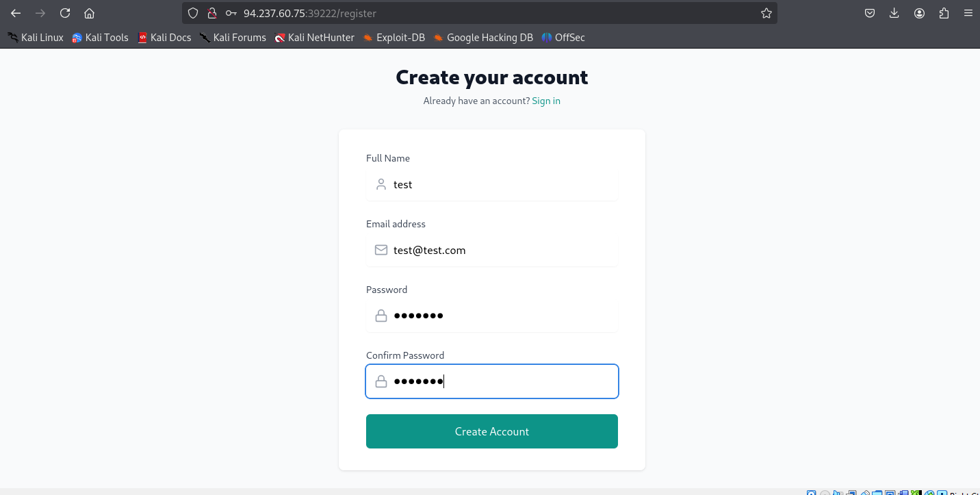This screenshot has width=980, height=495.
Task: Open the Downloads panel
Action: coord(894,13)
